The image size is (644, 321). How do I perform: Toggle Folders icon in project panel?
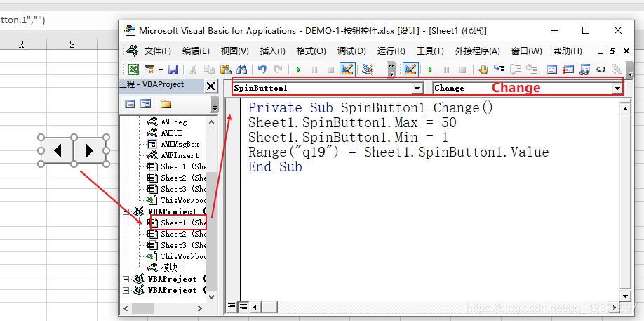(x=166, y=104)
